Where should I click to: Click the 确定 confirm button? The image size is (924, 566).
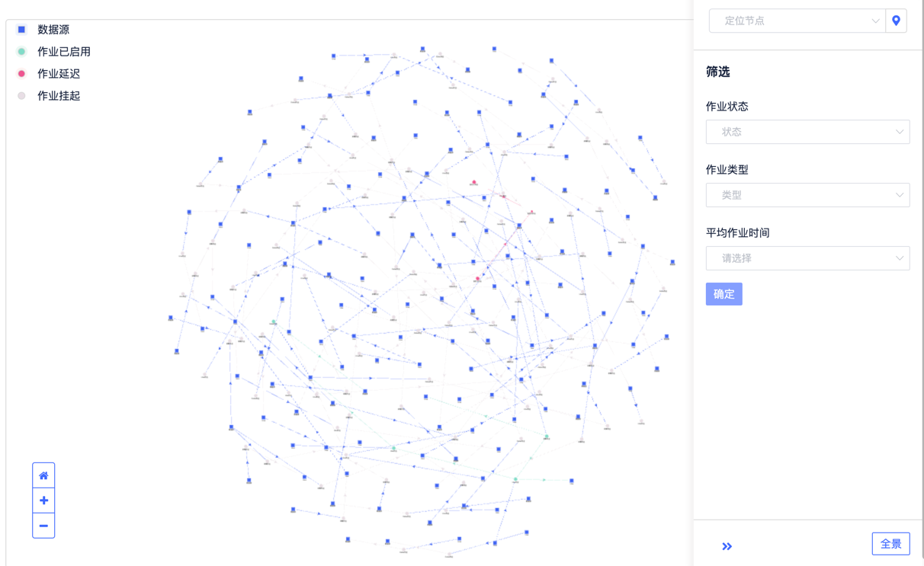click(723, 294)
